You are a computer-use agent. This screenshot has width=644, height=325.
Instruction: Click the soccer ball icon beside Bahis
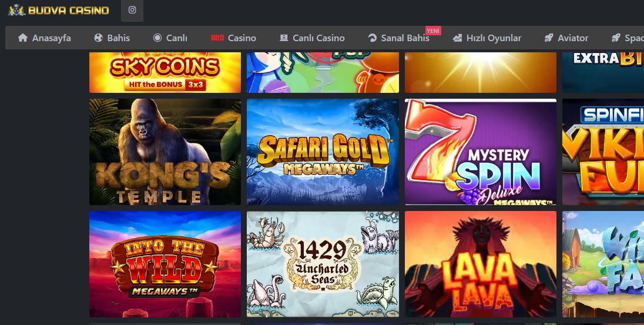point(98,38)
